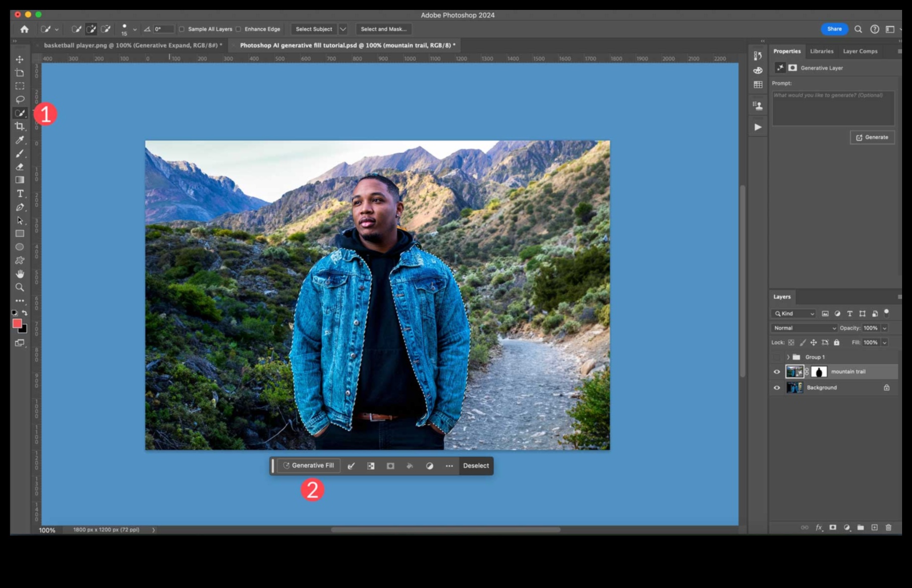Screen dimensions: 912x588
Task: Expand the Group 1 folder
Action: click(788, 357)
